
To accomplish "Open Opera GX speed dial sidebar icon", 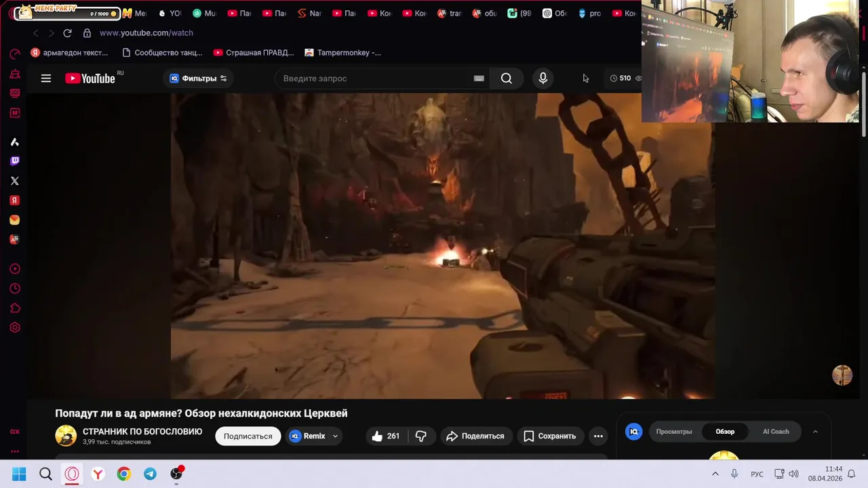I will point(15,54).
